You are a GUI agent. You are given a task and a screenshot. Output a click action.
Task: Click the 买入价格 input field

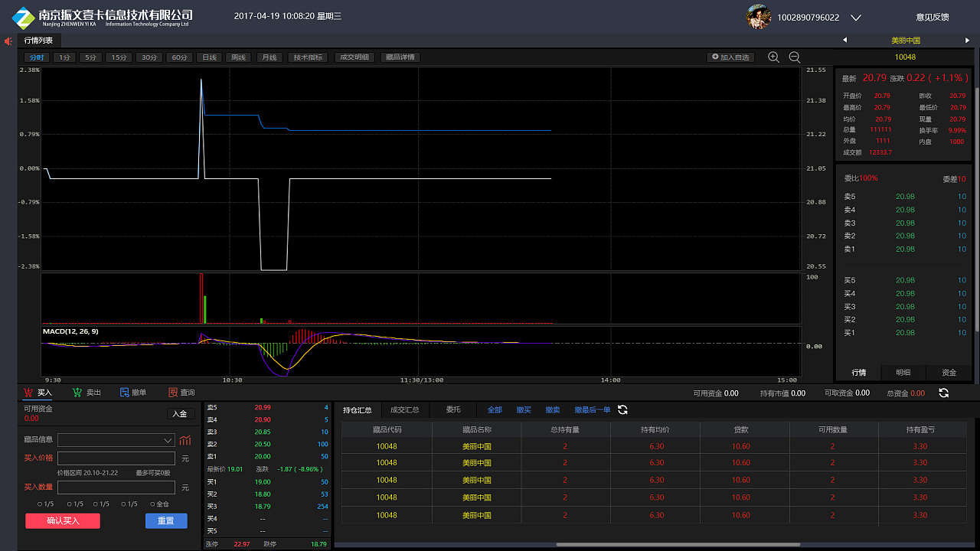[116, 458]
